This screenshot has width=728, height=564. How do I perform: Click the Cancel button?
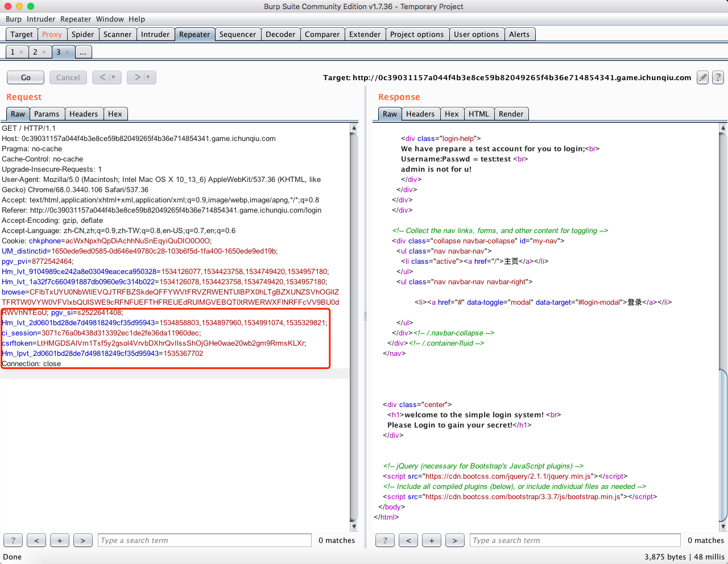pos(68,77)
